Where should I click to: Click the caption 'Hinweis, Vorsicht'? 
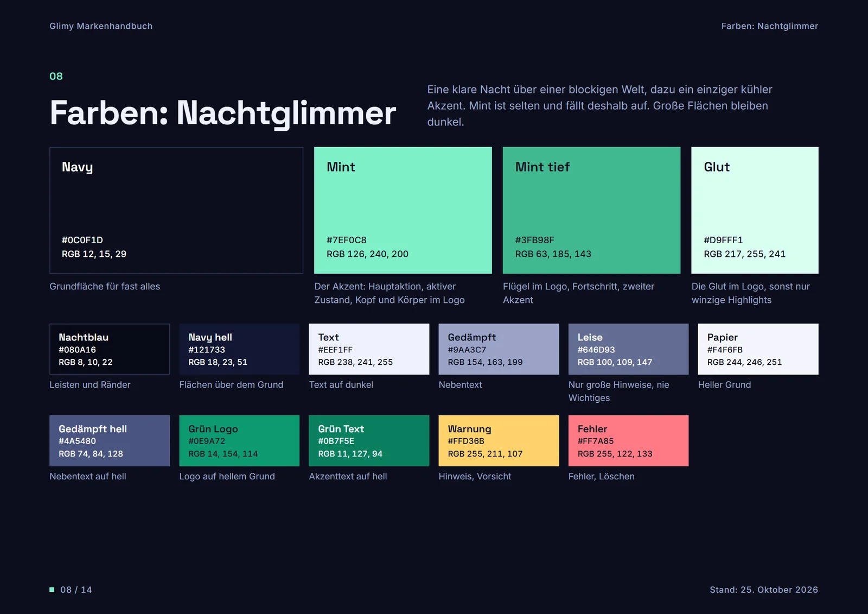click(475, 476)
